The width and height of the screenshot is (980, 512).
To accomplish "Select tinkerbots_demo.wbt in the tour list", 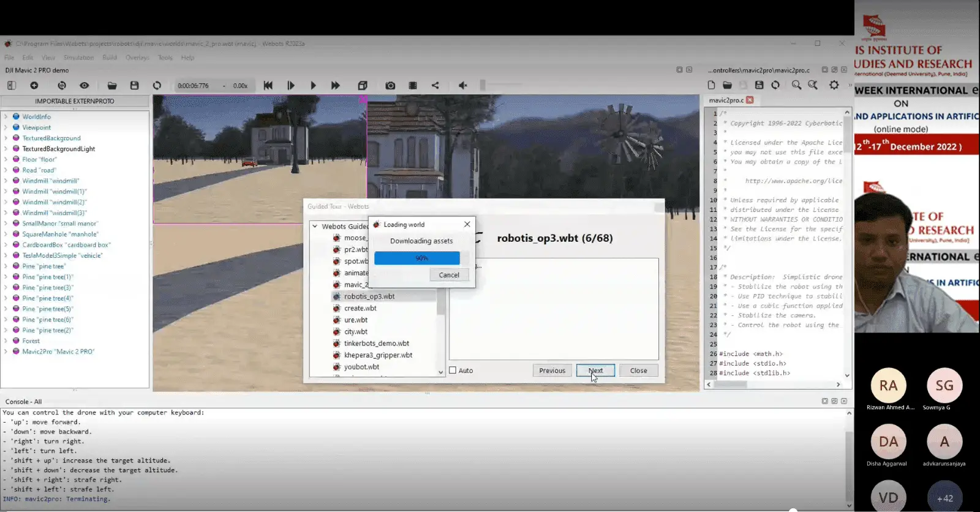I will pos(377,344).
